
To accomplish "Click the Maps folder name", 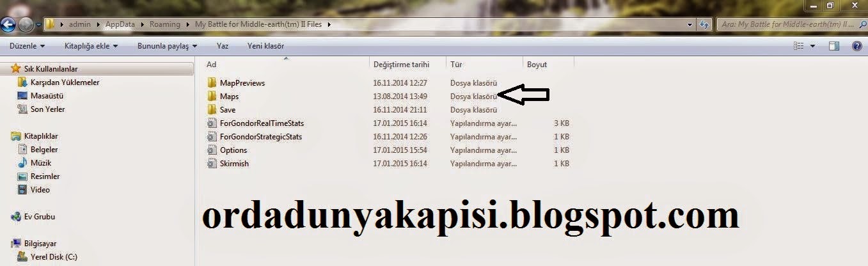I will 229,97.
